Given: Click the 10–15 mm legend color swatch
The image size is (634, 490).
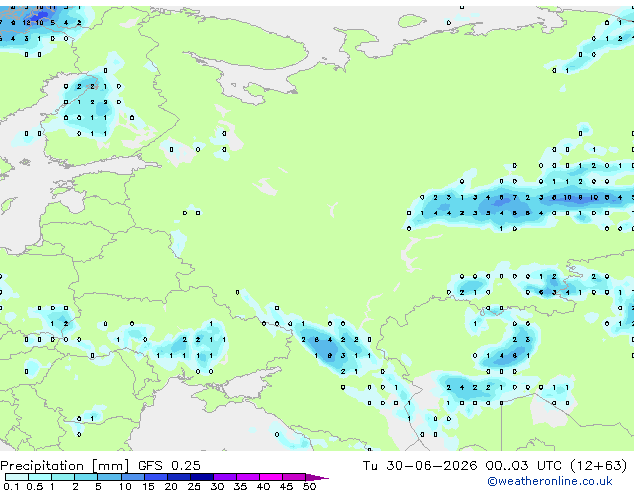Looking at the screenshot, I should click(x=133, y=477).
